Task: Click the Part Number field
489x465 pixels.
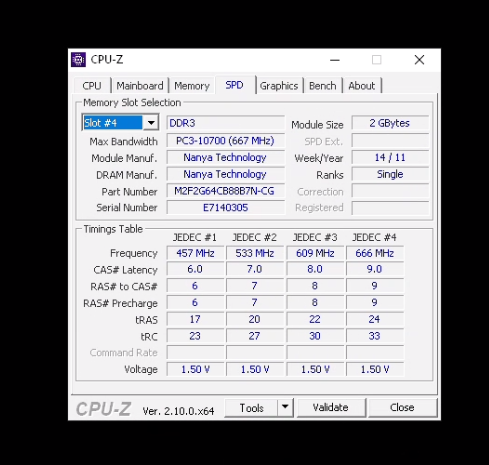Action: click(x=225, y=191)
